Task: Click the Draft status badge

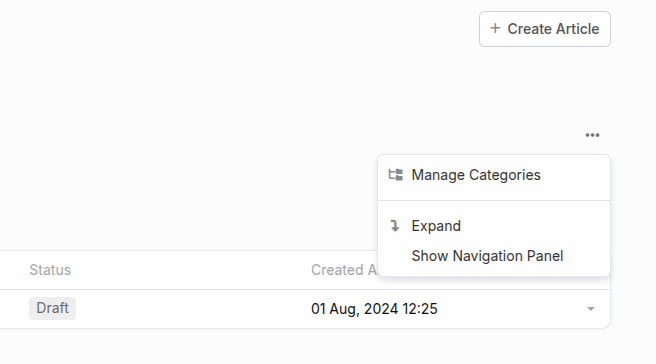Action: pos(52,308)
